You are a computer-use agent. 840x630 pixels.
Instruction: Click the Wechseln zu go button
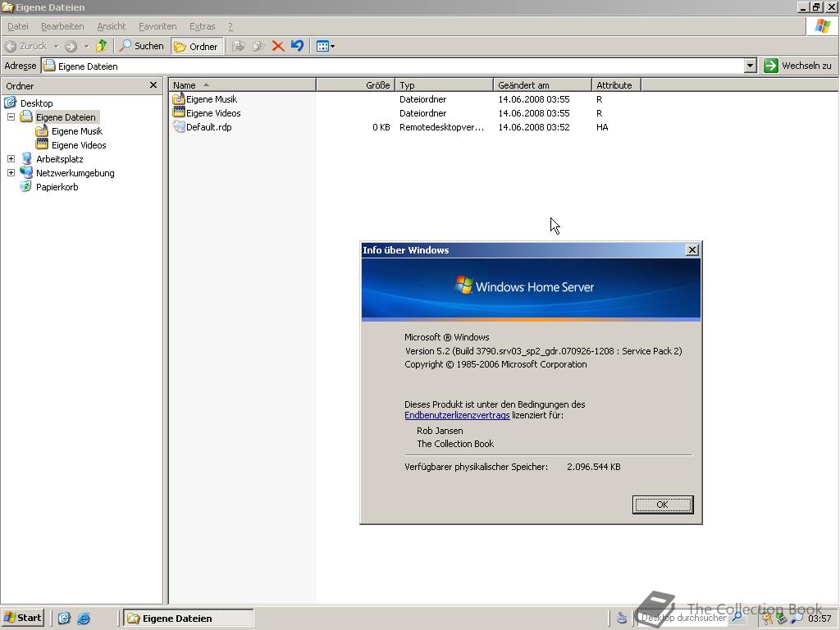pos(797,66)
